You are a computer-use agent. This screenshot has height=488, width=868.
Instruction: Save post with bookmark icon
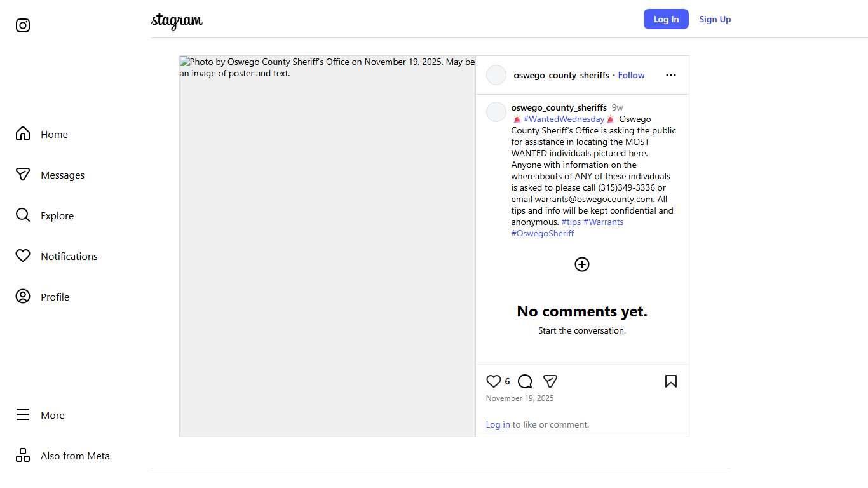(670, 381)
